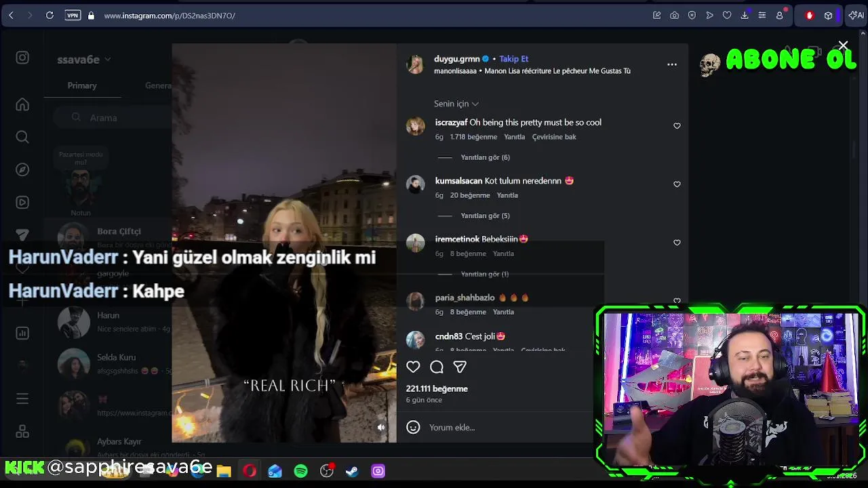
Task: Click the Instagram logo in the sidebar
Action: point(22,58)
